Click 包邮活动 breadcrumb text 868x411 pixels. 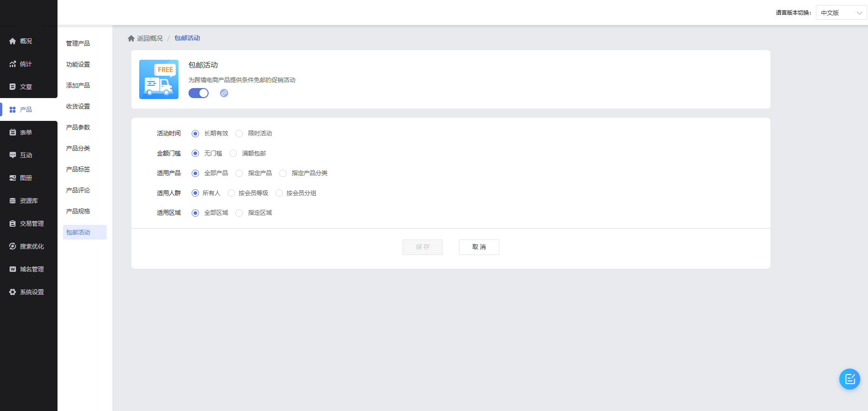click(187, 38)
